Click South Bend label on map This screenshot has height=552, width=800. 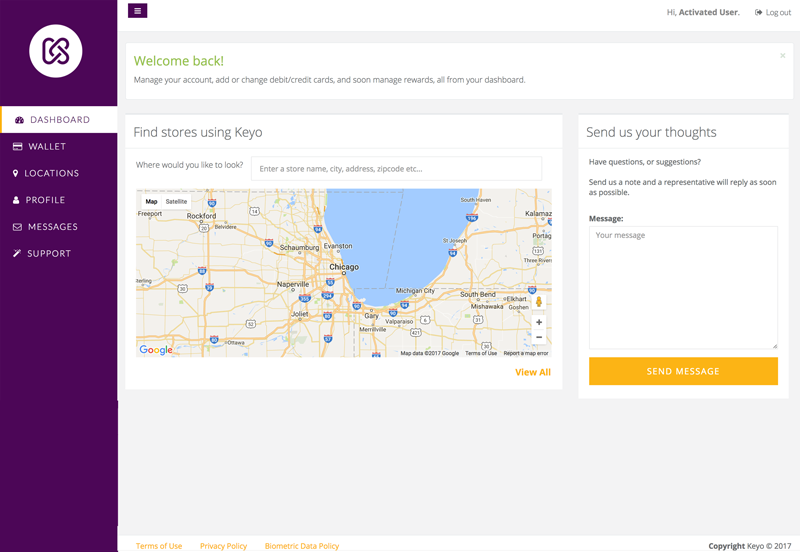click(x=478, y=294)
